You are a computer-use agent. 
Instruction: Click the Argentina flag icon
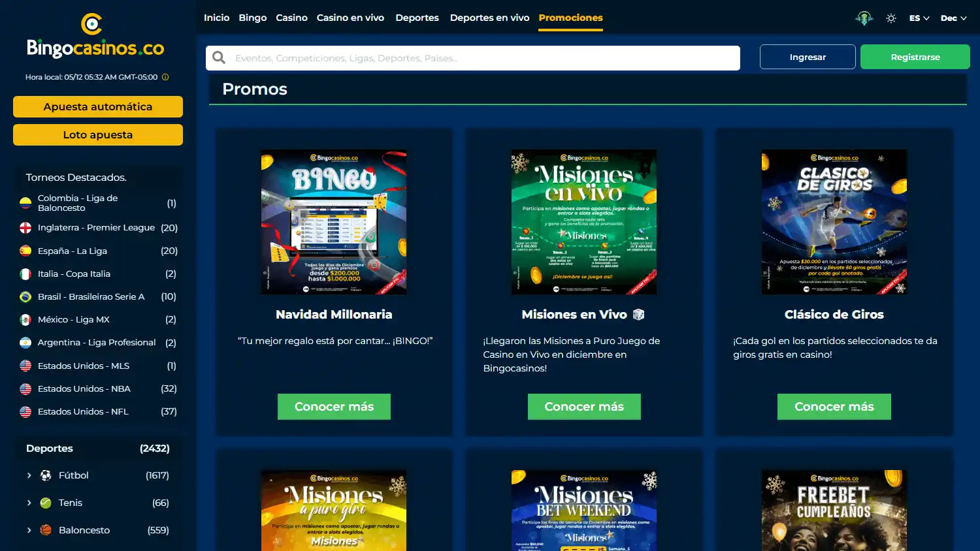tap(25, 342)
